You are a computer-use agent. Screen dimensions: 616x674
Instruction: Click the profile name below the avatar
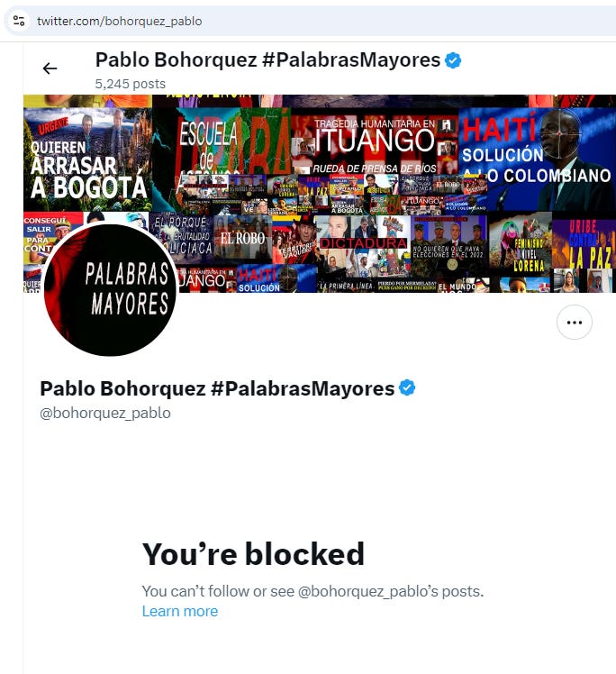[217, 388]
